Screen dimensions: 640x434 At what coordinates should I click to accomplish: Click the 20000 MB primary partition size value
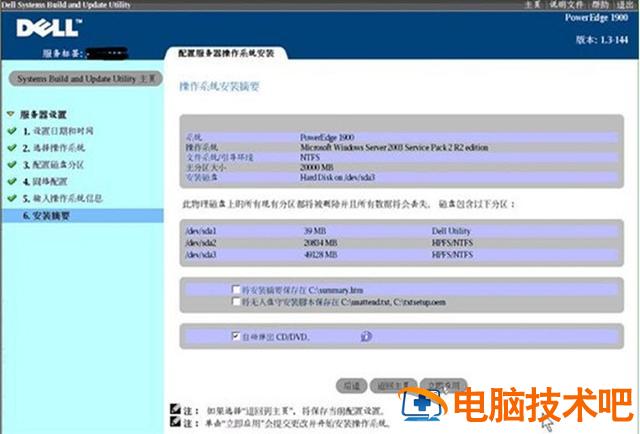[316, 167]
